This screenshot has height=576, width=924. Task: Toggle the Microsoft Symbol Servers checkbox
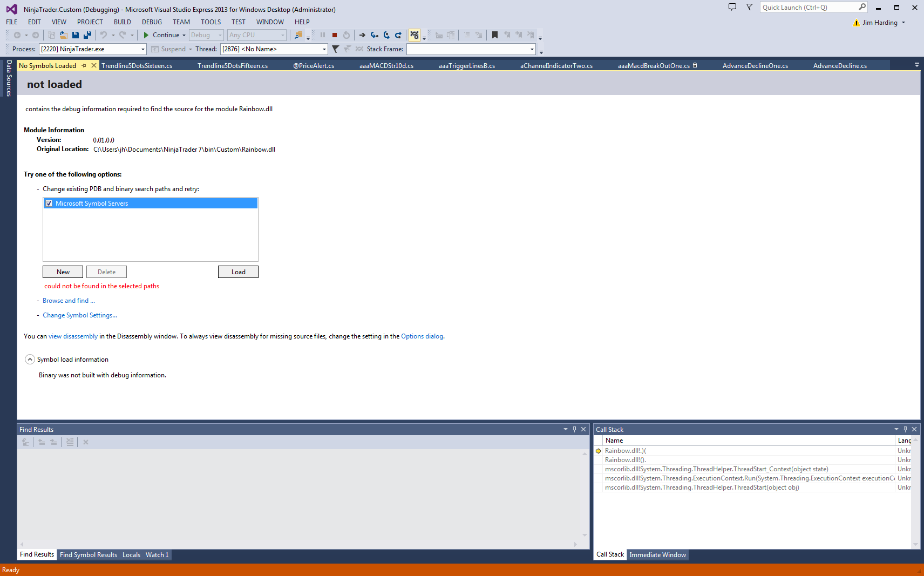49,204
